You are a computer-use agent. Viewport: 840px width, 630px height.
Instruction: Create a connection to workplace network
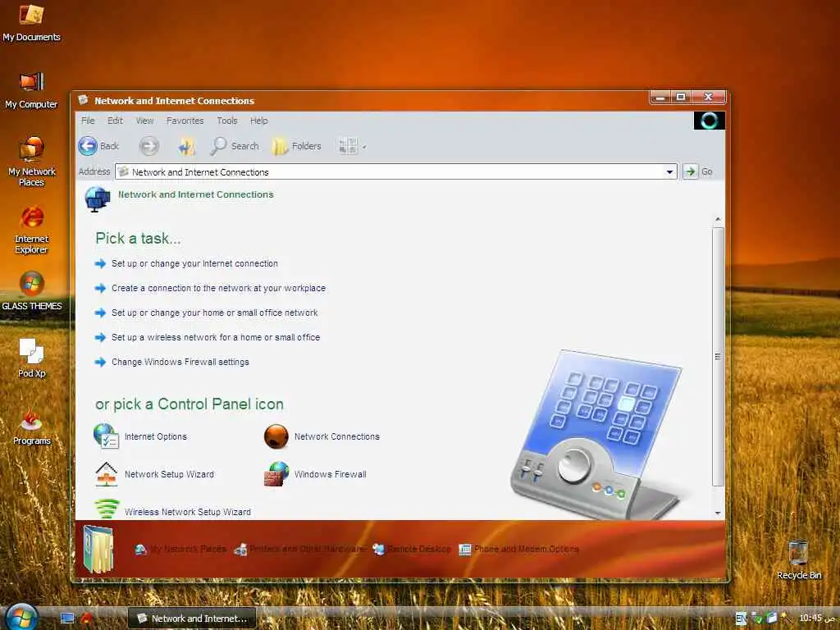(x=218, y=288)
